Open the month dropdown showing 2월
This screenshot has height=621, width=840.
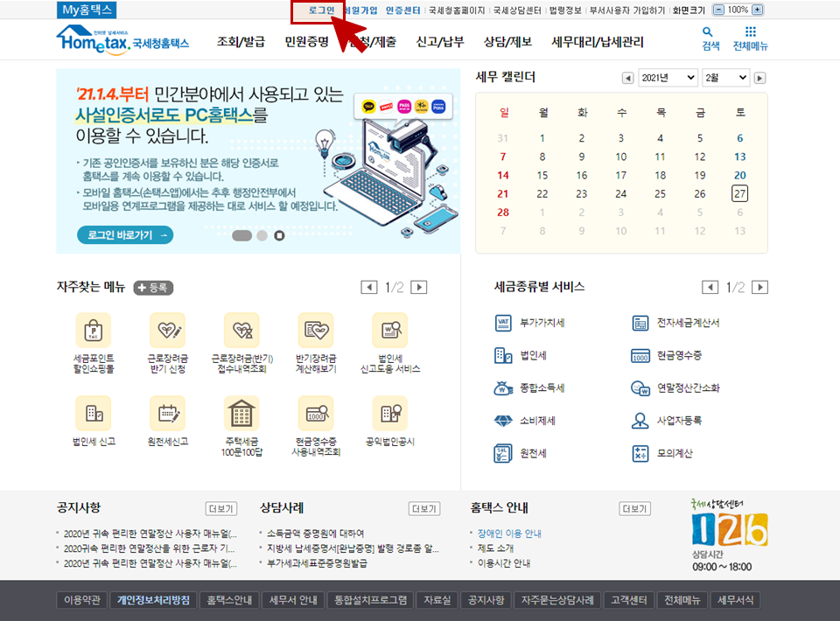tap(726, 78)
